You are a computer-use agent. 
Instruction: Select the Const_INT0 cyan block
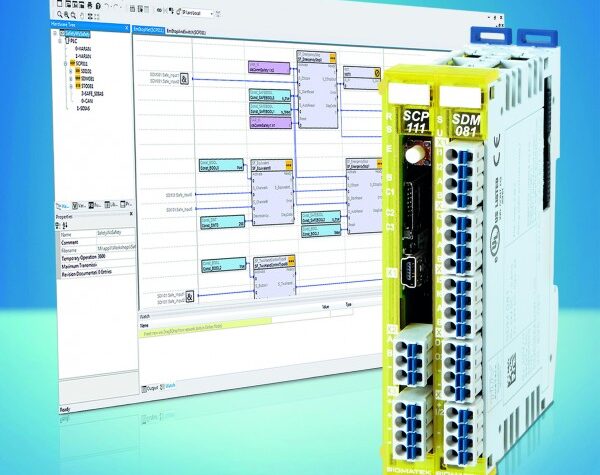click(x=222, y=223)
